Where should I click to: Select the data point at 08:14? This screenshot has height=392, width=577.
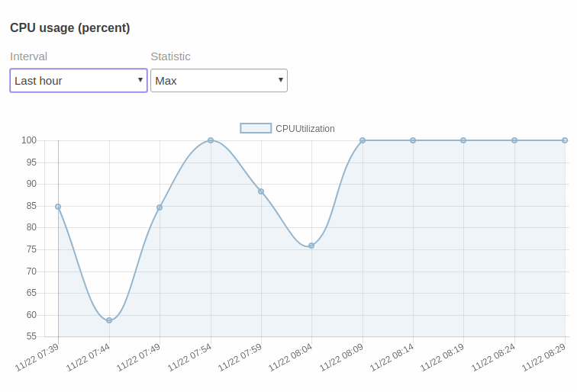[413, 140]
